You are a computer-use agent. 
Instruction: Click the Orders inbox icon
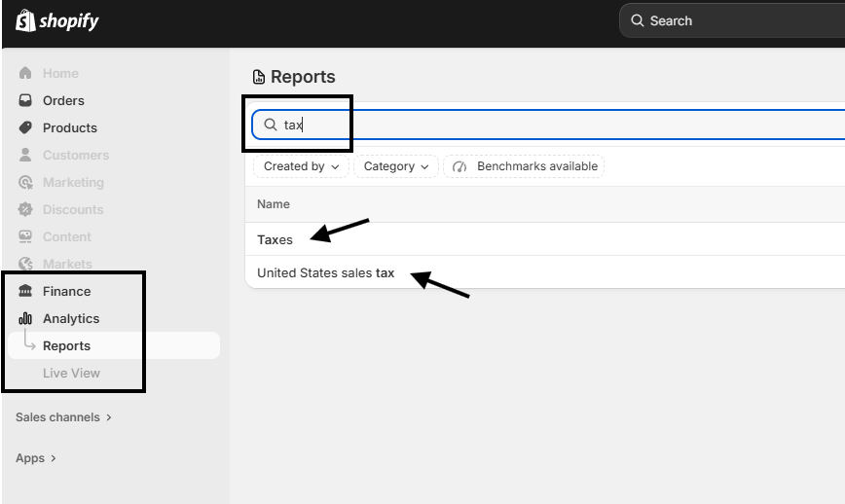tap(25, 100)
